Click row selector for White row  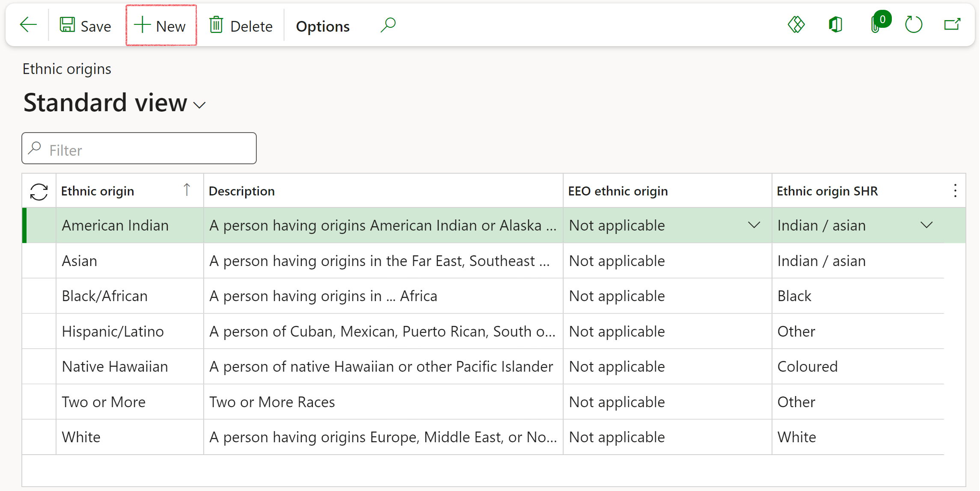39,437
